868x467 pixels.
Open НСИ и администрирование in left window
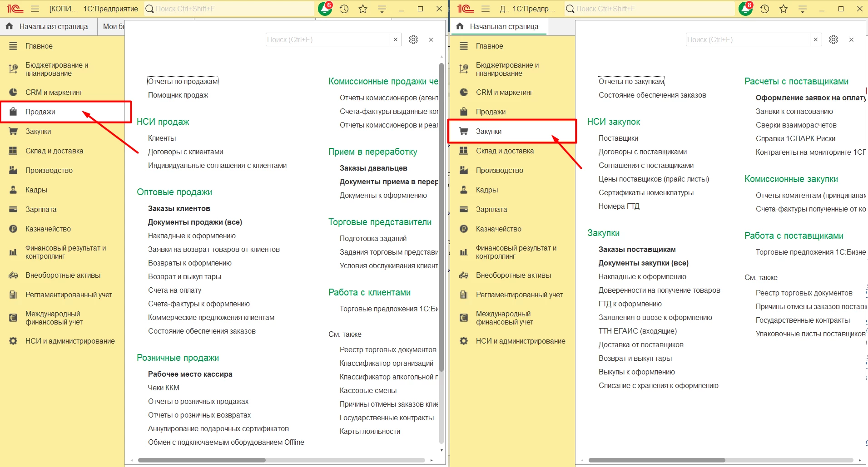pyautogui.click(x=62, y=341)
